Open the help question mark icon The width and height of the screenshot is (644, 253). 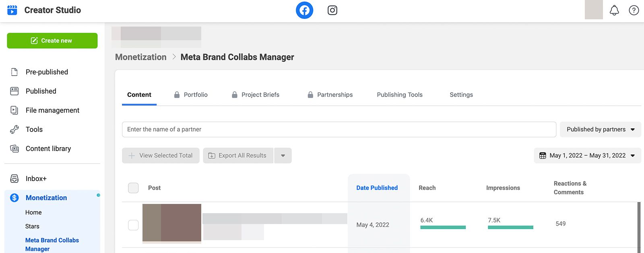634,10
